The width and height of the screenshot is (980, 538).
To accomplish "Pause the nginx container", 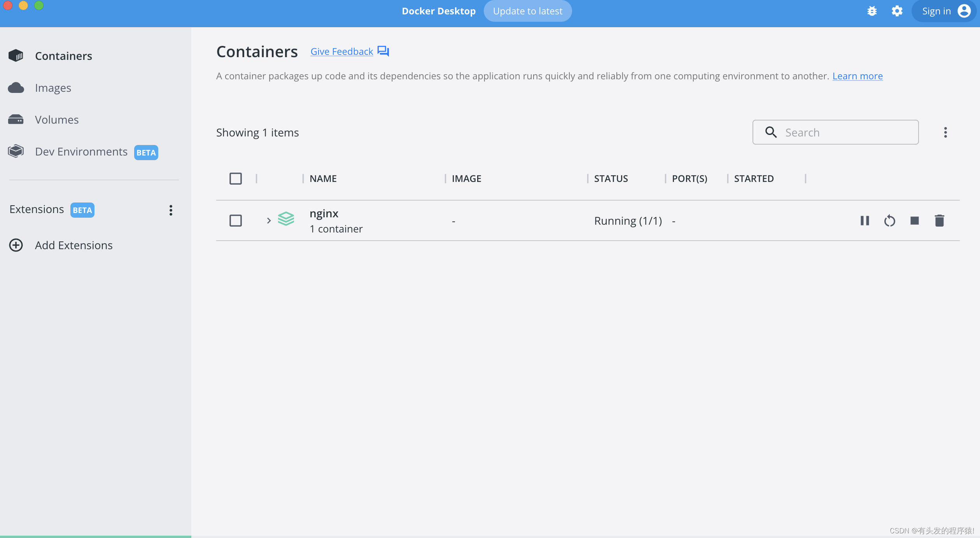I will [x=864, y=221].
